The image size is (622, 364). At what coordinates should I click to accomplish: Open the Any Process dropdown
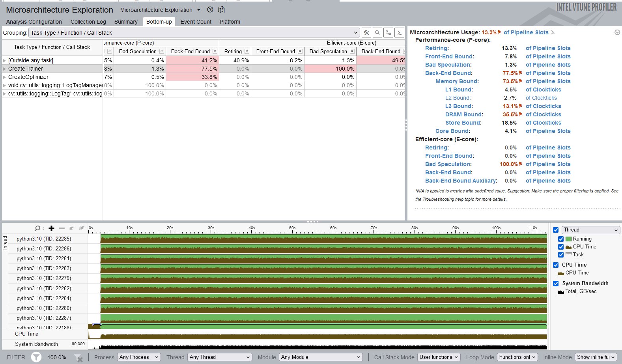click(139, 357)
